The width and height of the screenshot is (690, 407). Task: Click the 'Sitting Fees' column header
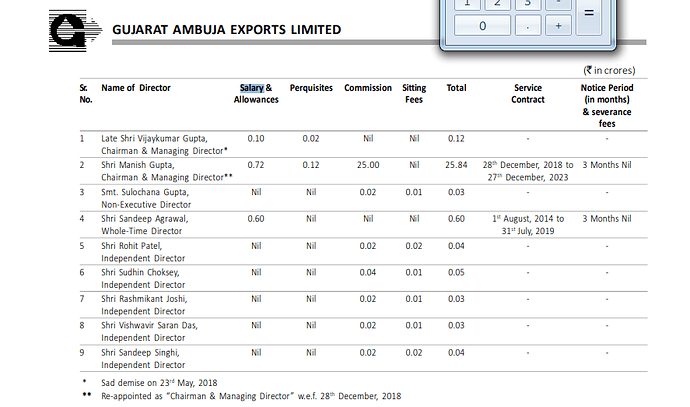[x=414, y=93]
